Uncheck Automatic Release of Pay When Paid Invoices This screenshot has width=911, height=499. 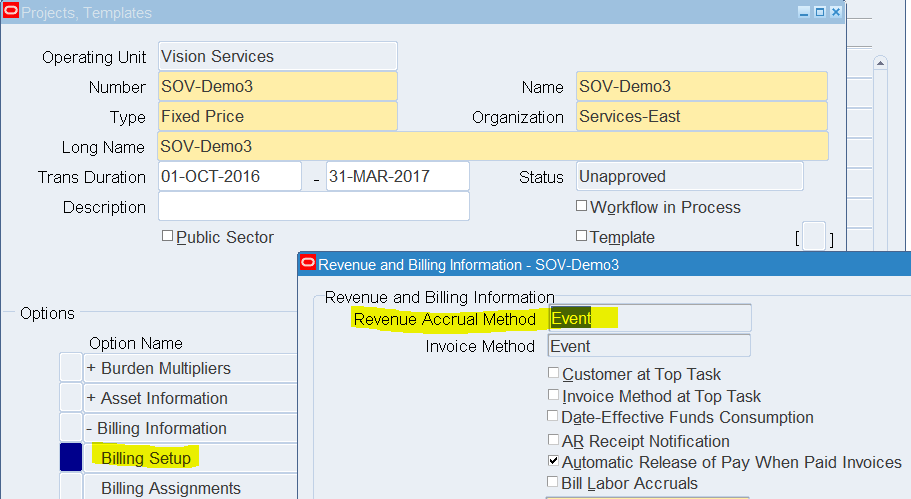(553, 461)
